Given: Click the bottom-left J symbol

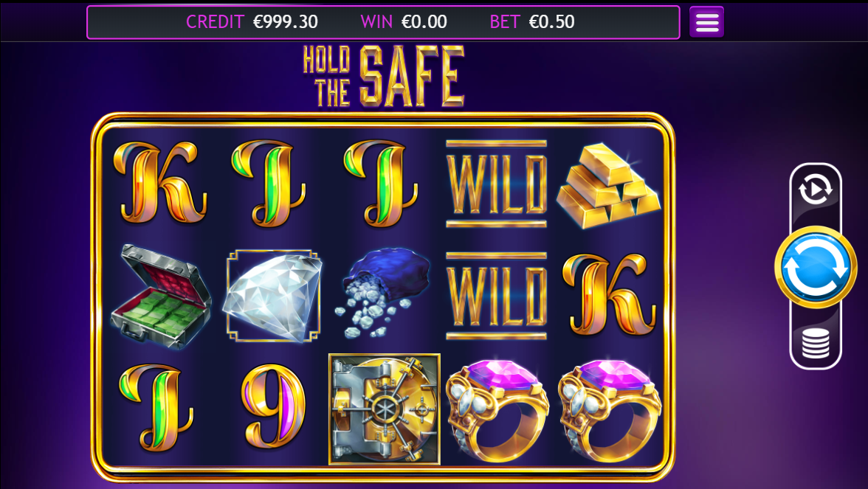Looking at the screenshot, I should (x=156, y=407).
